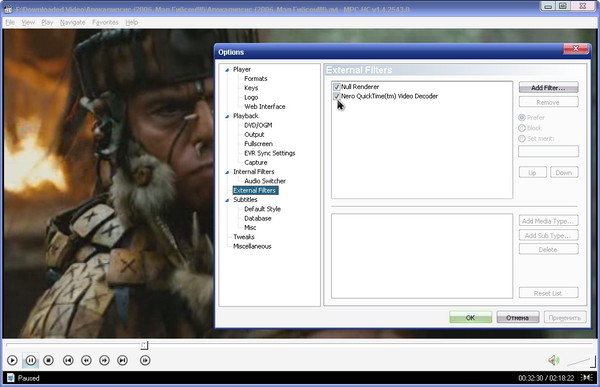Open Default Style subtitle settings
600x387 pixels.
point(262,209)
